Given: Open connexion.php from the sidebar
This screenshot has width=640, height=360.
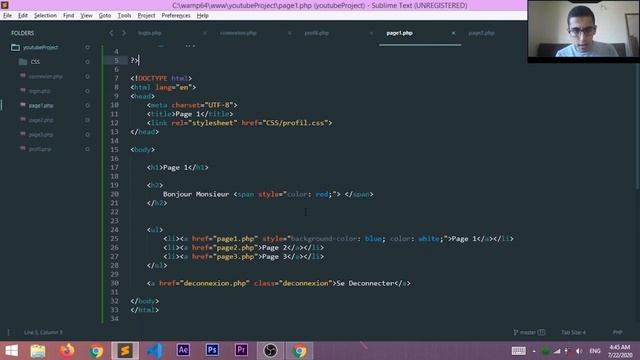Looking at the screenshot, I should (x=46, y=76).
